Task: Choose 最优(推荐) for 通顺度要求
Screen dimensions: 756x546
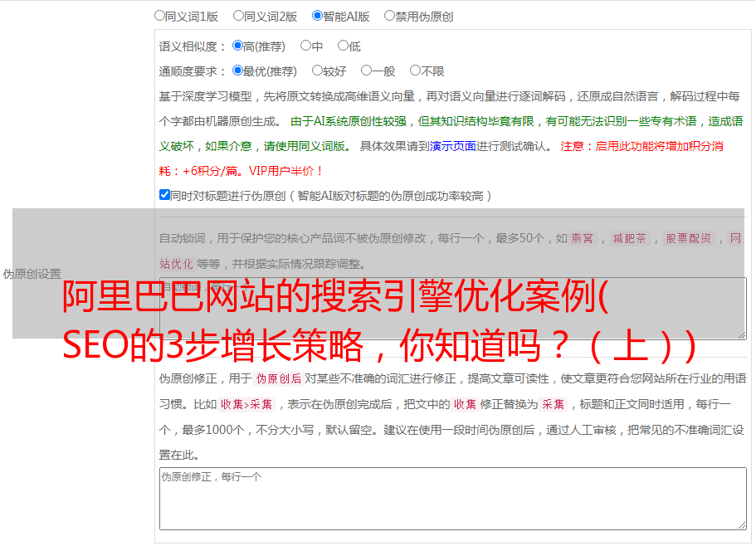Action: [237, 71]
